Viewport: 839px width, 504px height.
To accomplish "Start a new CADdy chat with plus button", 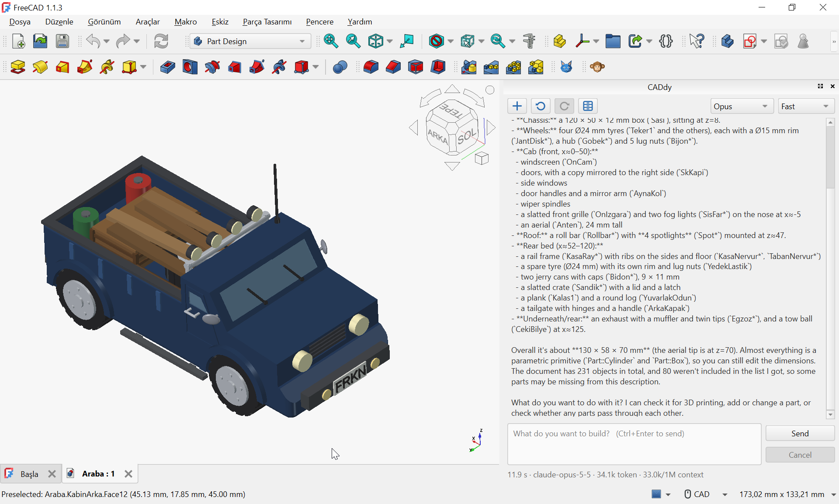I will click(517, 106).
